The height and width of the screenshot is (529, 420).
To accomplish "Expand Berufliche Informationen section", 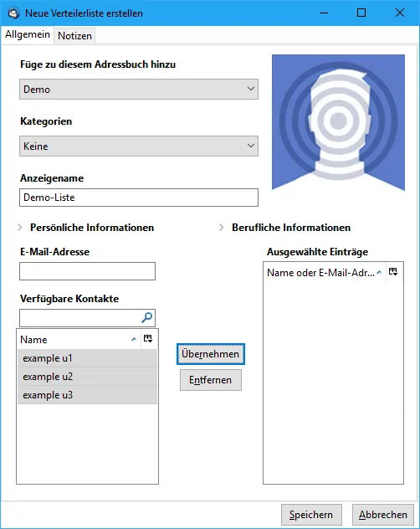I will (x=285, y=228).
